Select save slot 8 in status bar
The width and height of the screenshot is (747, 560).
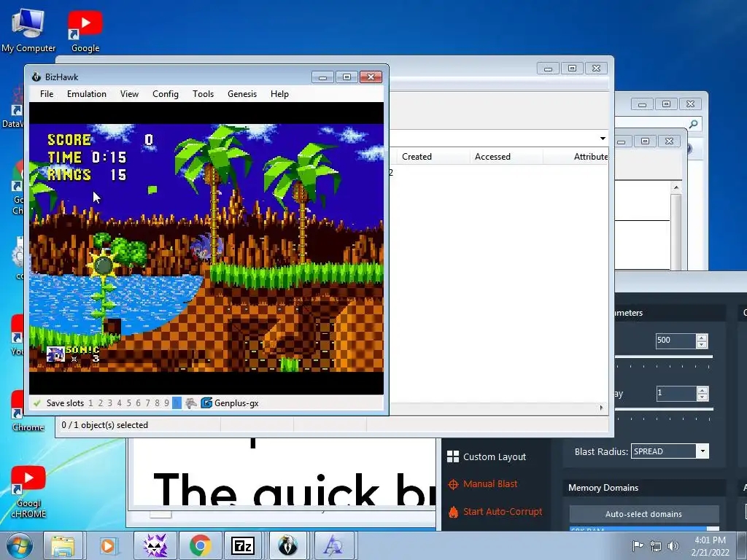[158, 402]
